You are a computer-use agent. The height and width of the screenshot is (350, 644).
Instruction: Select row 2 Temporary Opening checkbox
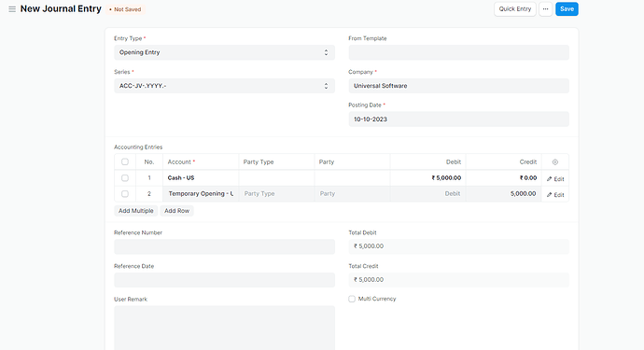click(x=125, y=194)
